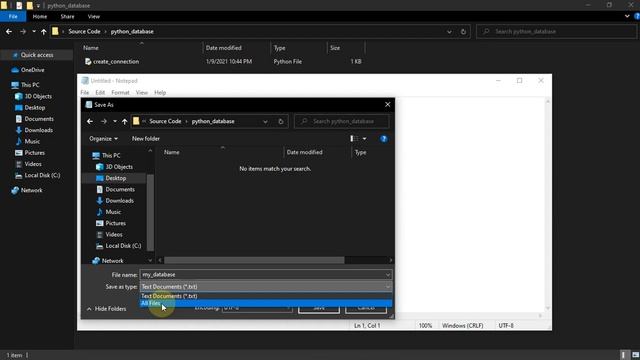Open the Organize menu
Viewport: 640px width, 360px height.
click(103, 138)
